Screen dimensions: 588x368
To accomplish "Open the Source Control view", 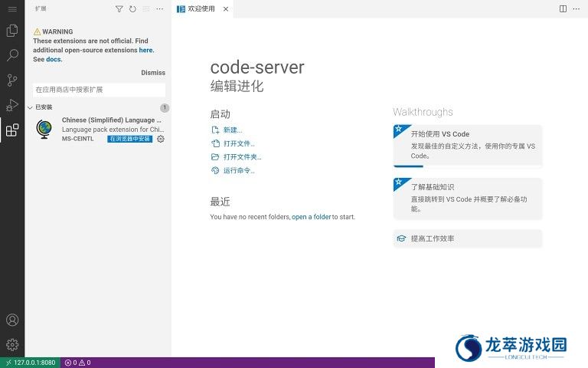I will coord(12,80).
